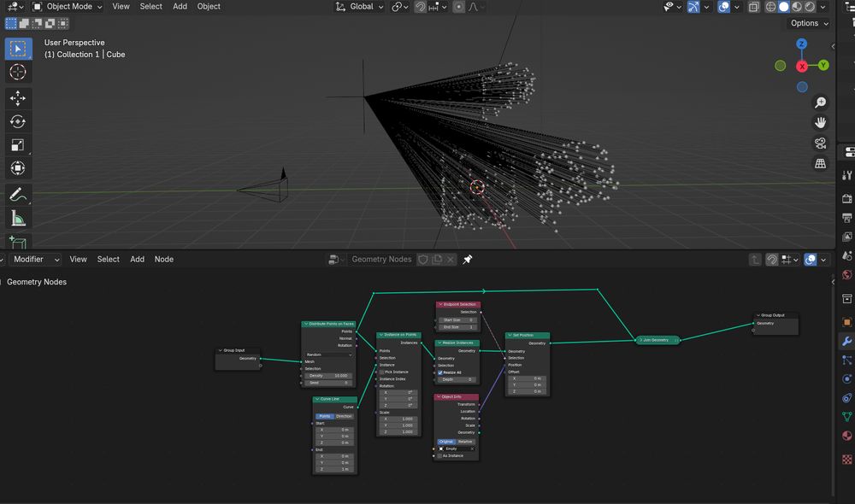Open the View menu in 3D viewport
This screenshot has height=504, width=855.
(x=121, y=7)
